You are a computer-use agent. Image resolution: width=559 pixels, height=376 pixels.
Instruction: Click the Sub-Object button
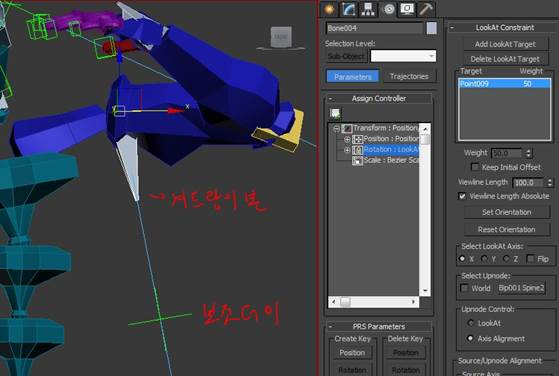[x=346, y=56]
